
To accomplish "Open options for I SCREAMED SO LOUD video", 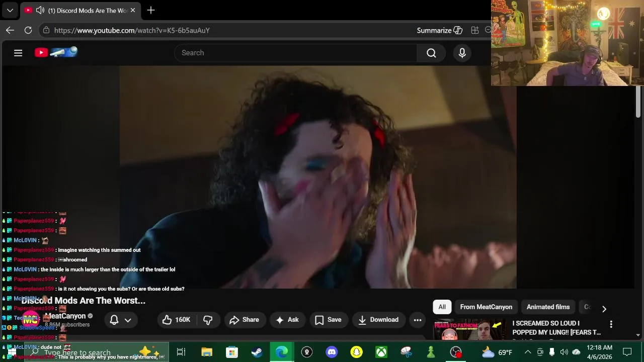I will (x=611, y=324).
